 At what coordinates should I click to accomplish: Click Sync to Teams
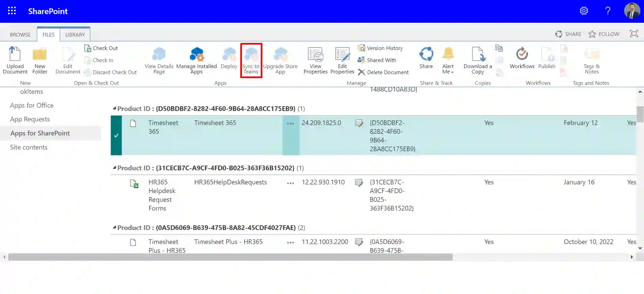click(251, 60)
